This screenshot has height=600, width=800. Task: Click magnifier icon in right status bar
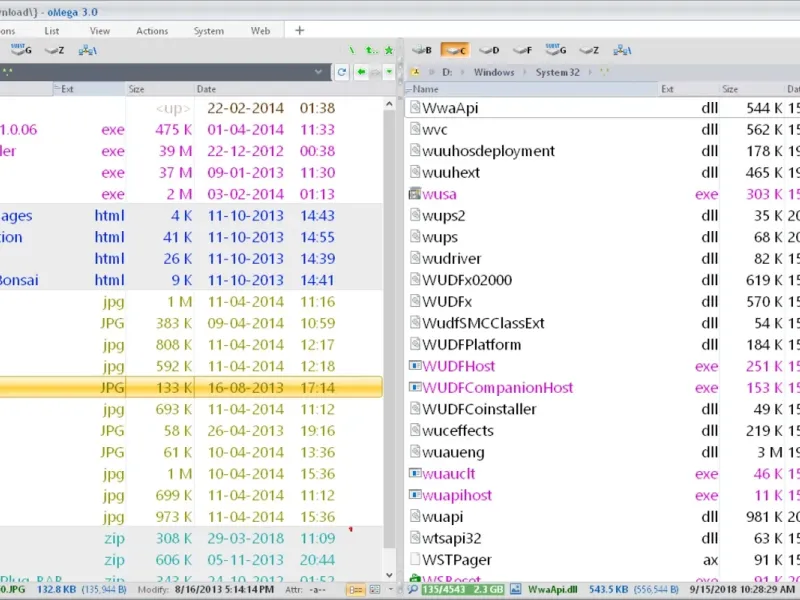coord(414,591)
